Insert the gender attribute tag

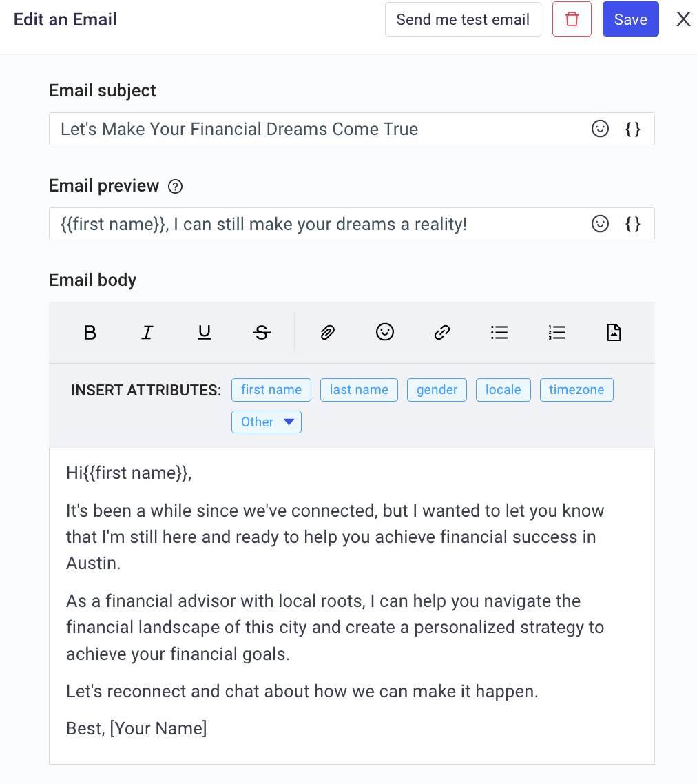click(437, 390)
